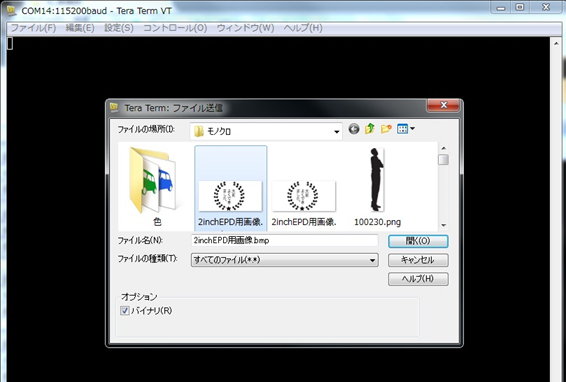The height and width of the screenshot is (382, 566).
Task: Select the second unhighlighted 2inchEPD用画像 file
Action: pyautogui.click(x=304, y=203)
